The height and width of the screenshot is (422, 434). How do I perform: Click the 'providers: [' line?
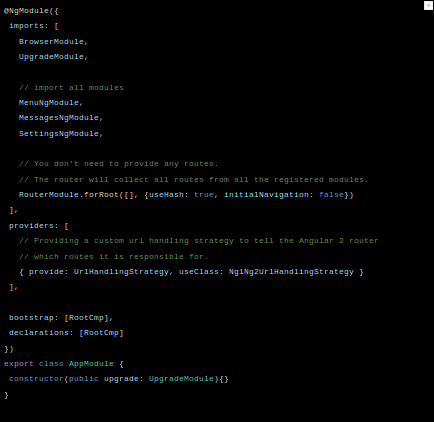click(39, 226)
